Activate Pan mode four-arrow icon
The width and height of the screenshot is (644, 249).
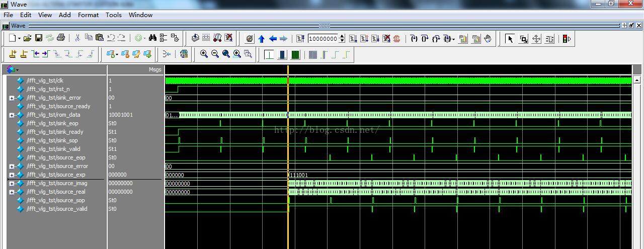click(x=536, y=39)
